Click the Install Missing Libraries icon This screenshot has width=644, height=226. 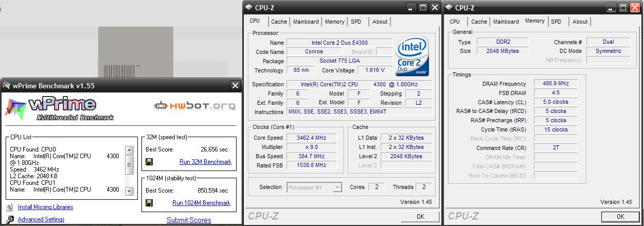10,208
